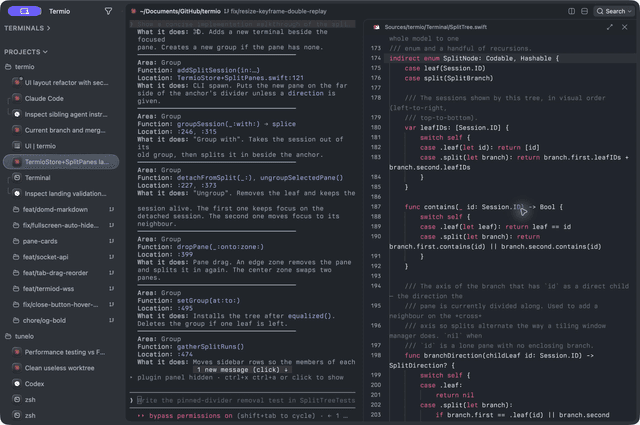Viewport: 640px width, 425px height.
Task: Select the Claude Code session row
Action: [61, 98]
